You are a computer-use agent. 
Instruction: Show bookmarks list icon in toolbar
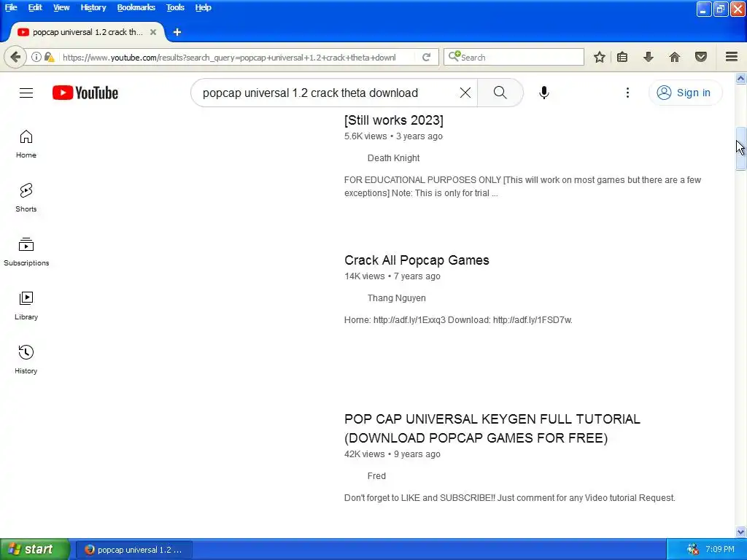622,57
